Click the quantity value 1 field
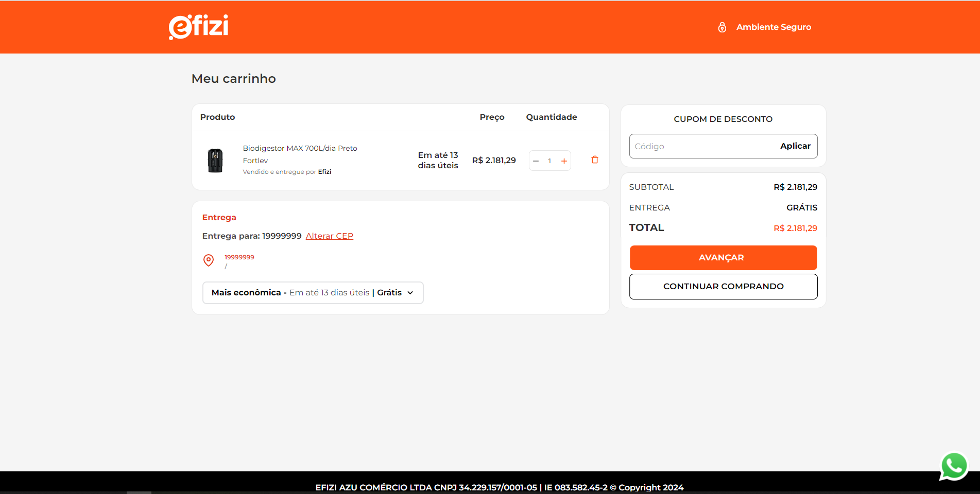 [550, 161]
